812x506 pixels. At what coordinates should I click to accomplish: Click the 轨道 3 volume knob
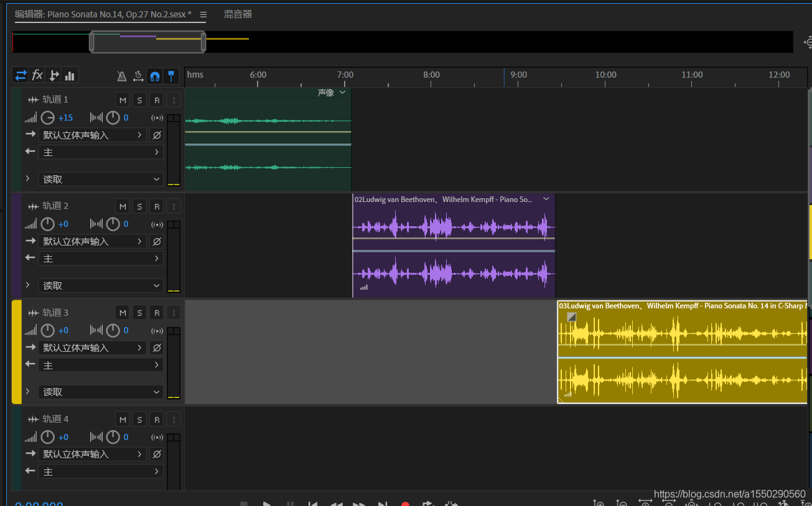tap(48, 330)
